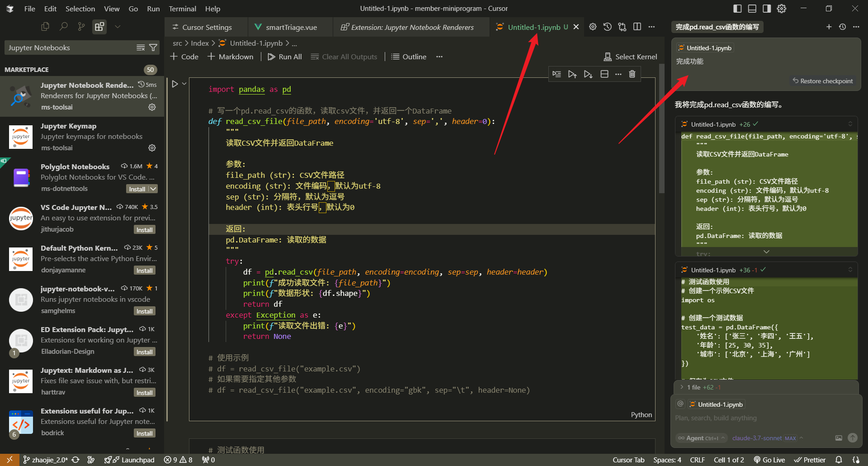
Task: Open cell More Actions ellipsis
Action: pyautogui.click(x=618, y=74)
